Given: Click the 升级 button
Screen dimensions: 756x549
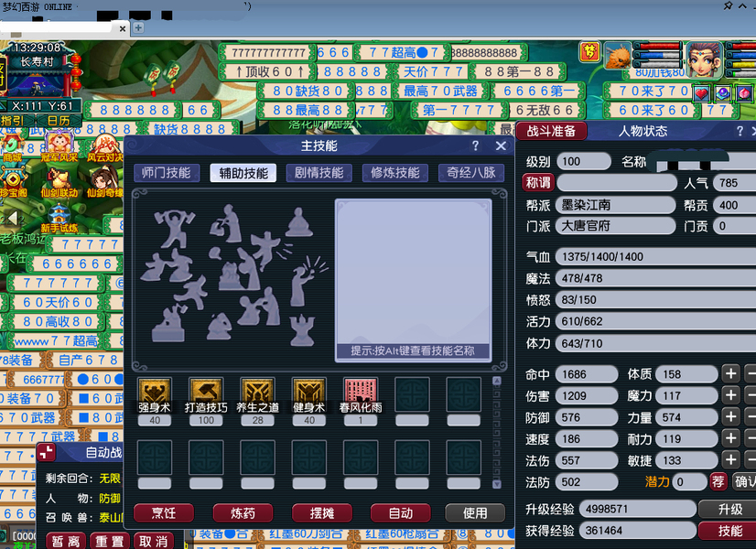Looking at the screenshot, I should 729,509.
